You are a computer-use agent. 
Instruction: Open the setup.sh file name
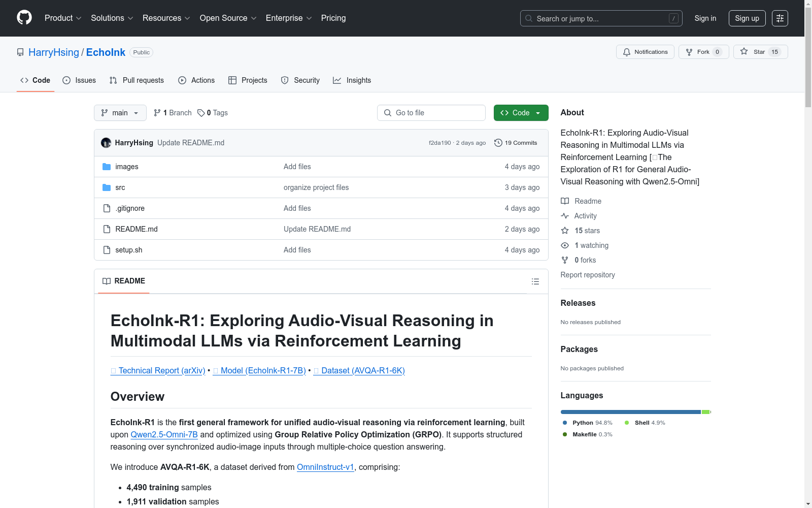[x=129, y=250]
